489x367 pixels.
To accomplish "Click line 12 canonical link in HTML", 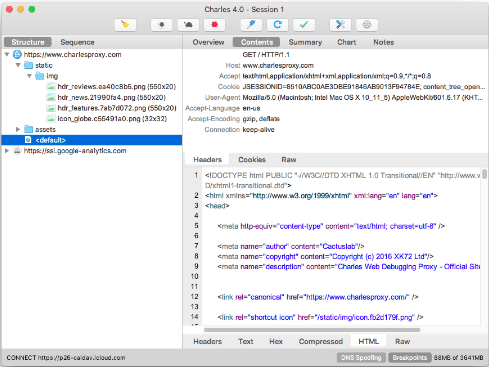I will click(318, 297).
